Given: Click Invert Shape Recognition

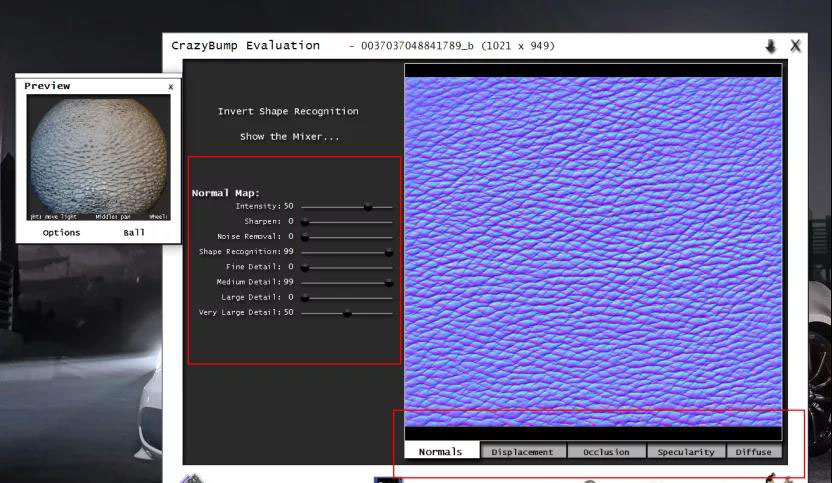Looking at the screenshot, I should (x=288, y=111).
